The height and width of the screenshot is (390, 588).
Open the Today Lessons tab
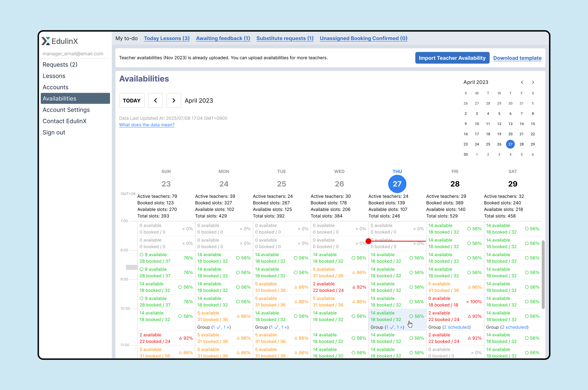(167, 38)
